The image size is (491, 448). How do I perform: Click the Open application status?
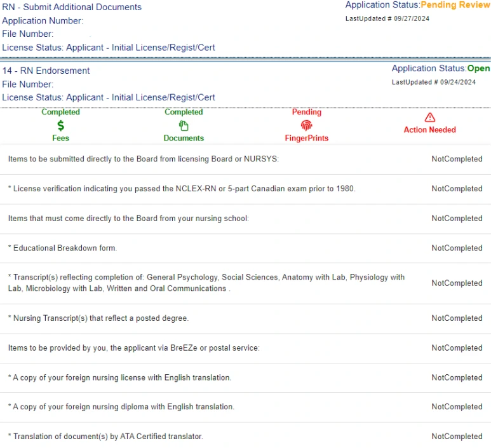(478, 68)
